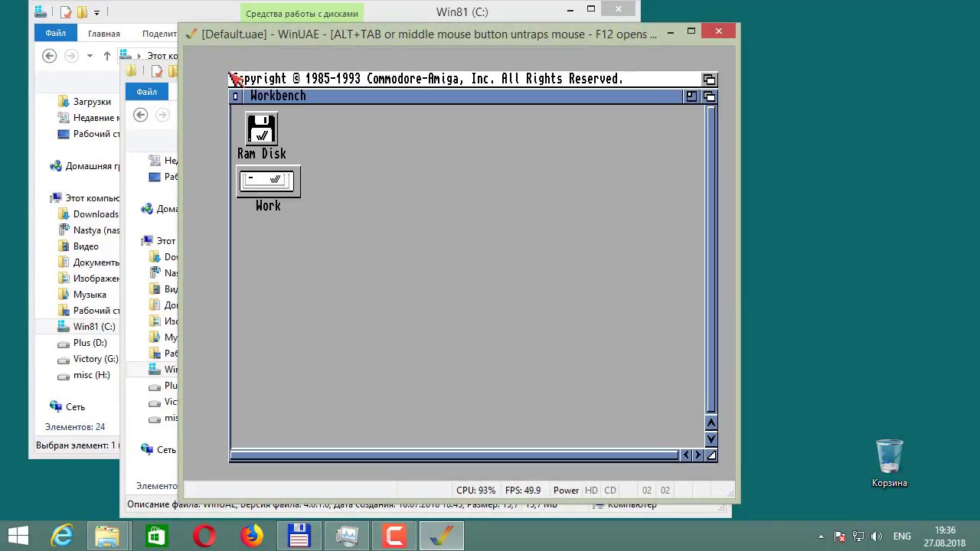Select Загрузки in Win81 navigation pane
Image resolution: width=980 pixels, height=551 pixels.
[x=92, y=102]
